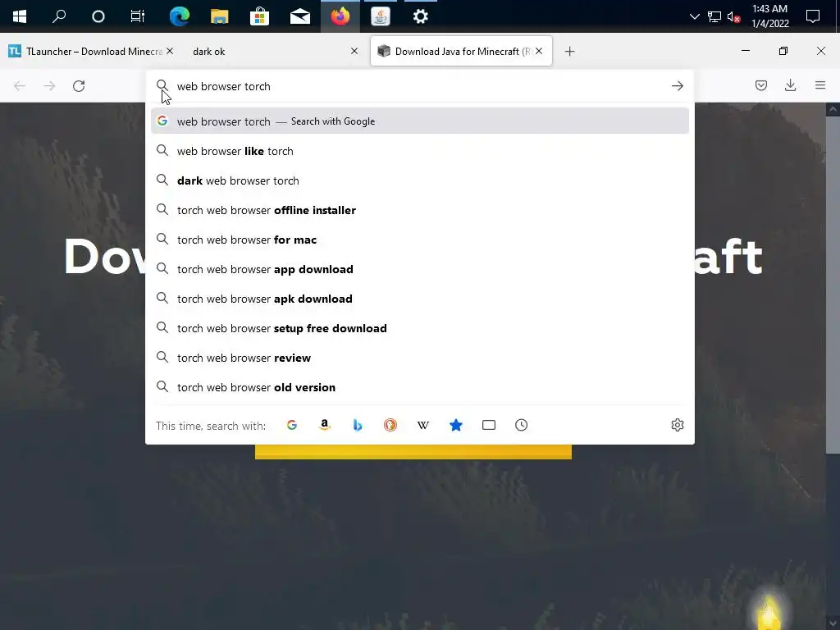Screen dimensions: 840x630
Task: Open Cortana from taskbar
Action: [98, 16]
